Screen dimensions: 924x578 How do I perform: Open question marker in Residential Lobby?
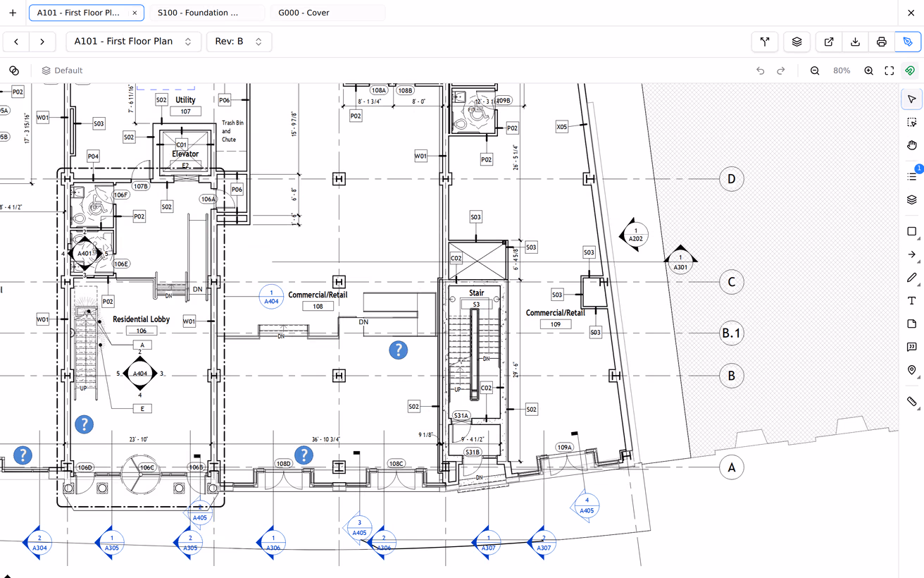tap(84, 424)
